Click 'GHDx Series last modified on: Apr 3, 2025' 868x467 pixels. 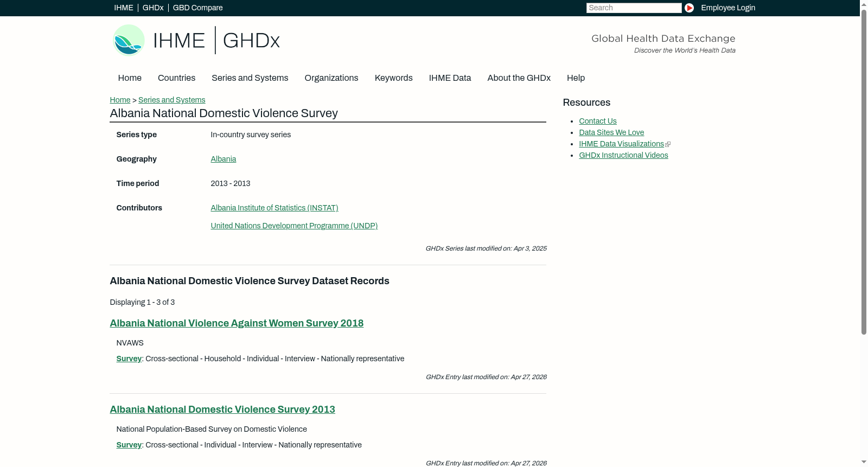486,248
